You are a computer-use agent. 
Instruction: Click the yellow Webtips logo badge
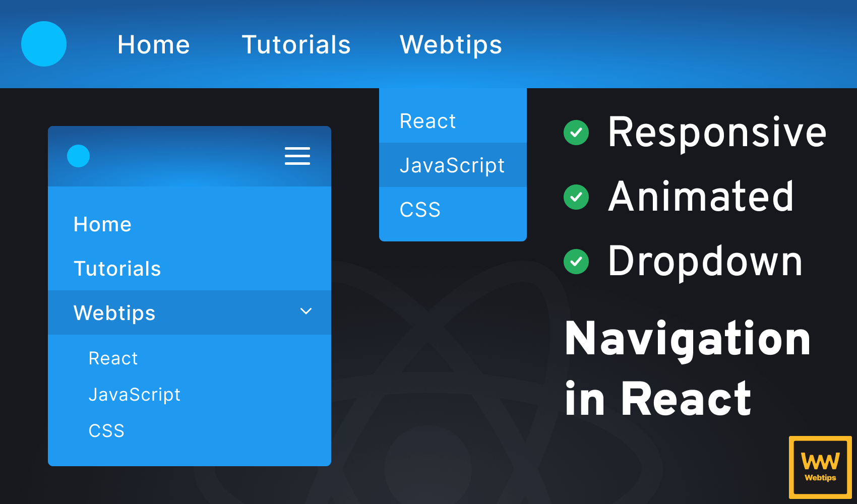tap(820, 467)
